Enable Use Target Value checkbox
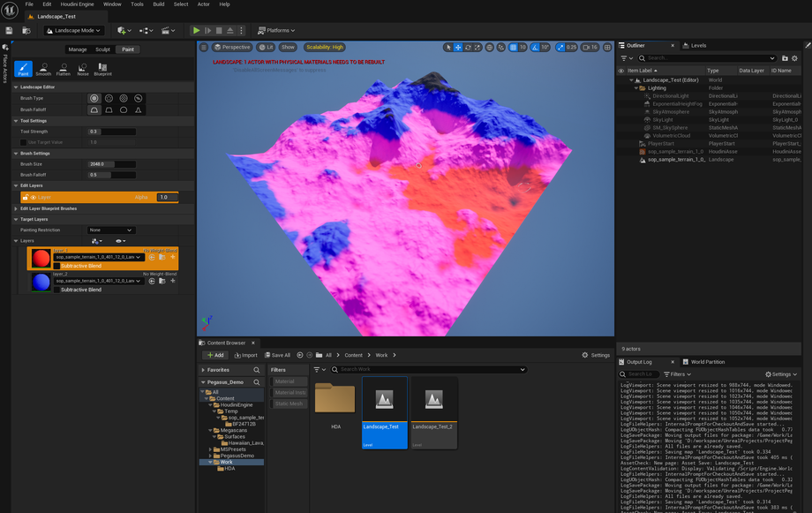Viewport: 812px width, 513px height. coord(23,142)
